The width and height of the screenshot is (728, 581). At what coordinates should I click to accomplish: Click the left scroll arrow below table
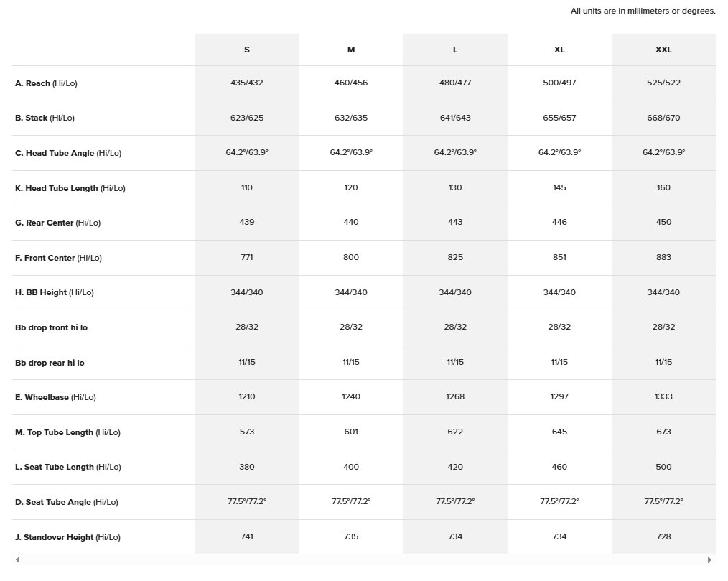(x=18, y=560)
